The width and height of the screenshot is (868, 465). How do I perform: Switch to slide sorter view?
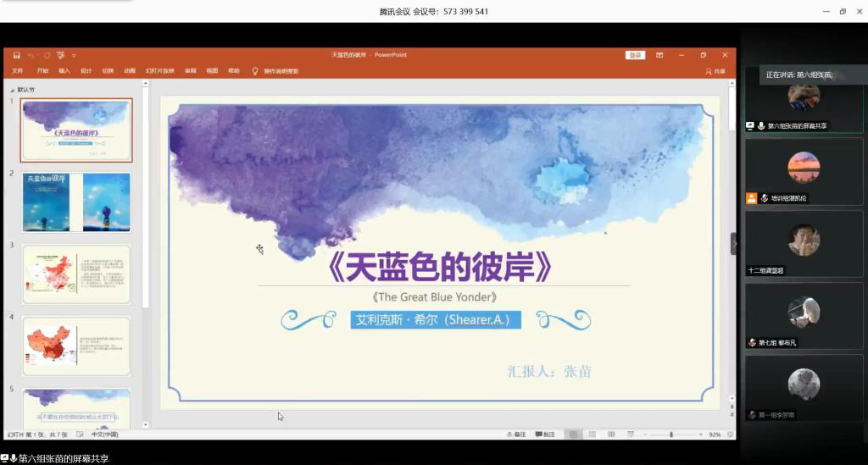pos(592,435)
